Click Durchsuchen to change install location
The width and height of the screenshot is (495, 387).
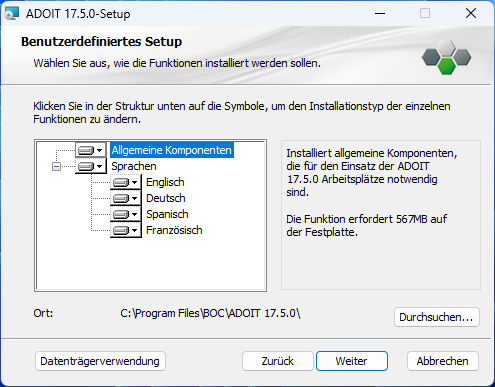(x=437, y=317)
